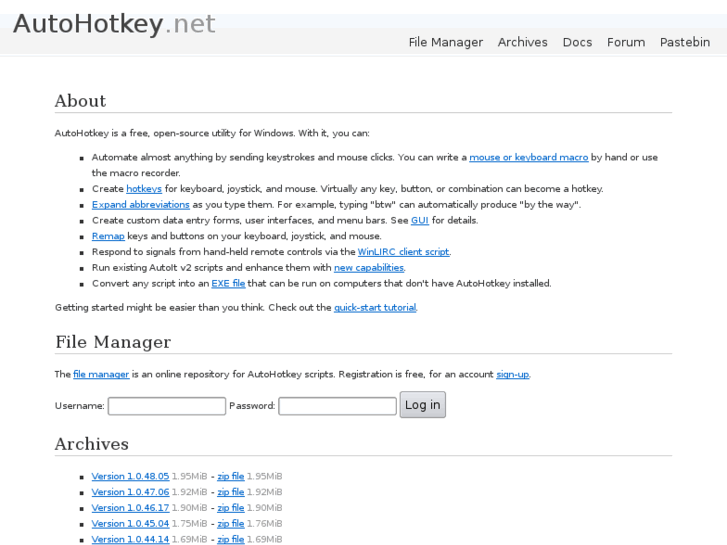
Task: Download Version 1.0.46.17
Action: (x=130, y=508)
